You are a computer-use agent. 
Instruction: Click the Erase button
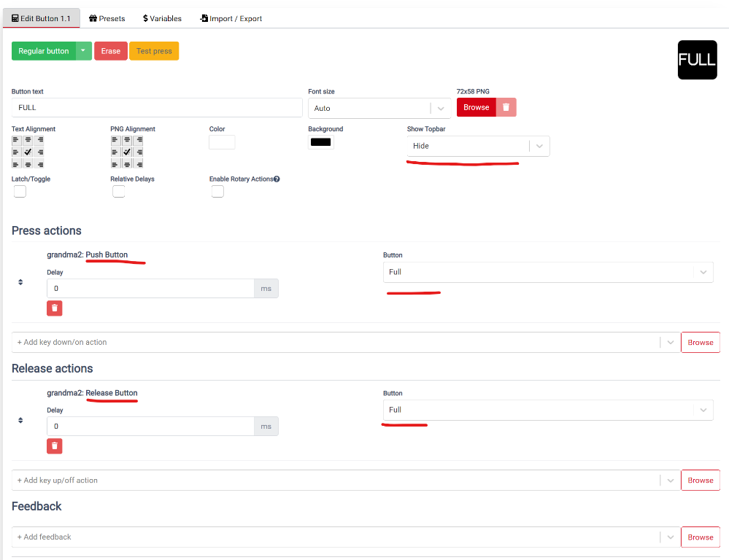[x=111, y=51]
